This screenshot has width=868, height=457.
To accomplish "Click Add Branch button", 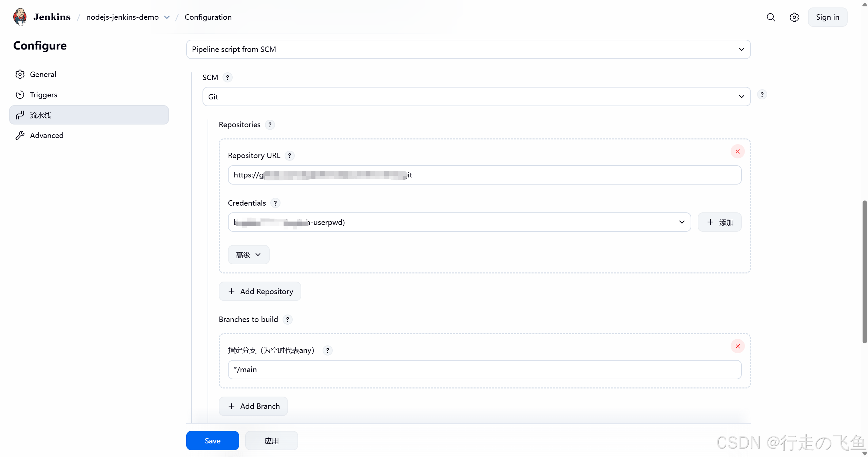I will pos(253,406).
